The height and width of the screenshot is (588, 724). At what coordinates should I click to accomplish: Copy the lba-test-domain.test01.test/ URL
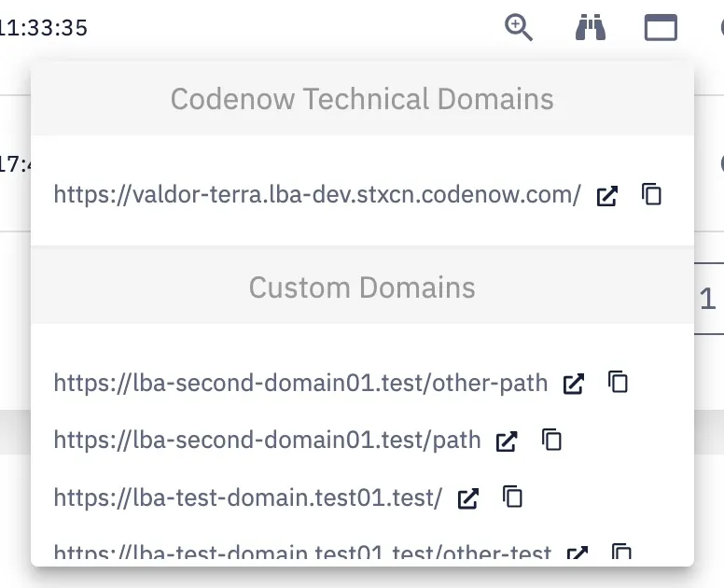pos(512,497)
